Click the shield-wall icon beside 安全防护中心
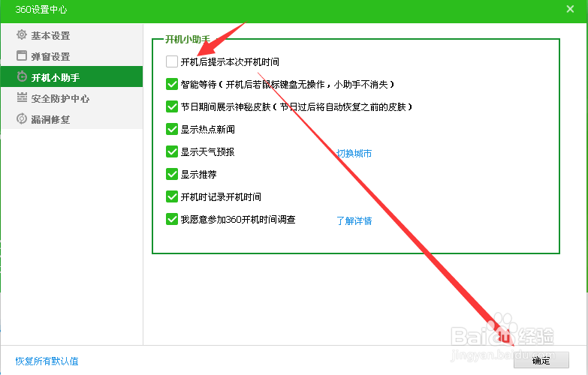The height and width of the screenshot is (375, 588). click(x=22, y=97)
